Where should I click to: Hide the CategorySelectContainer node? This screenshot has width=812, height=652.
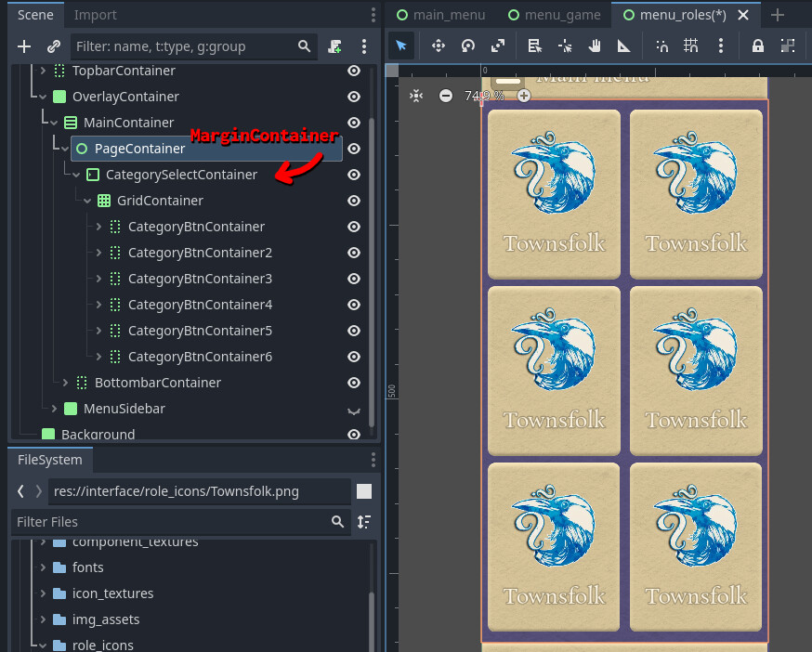click(354, 175)
